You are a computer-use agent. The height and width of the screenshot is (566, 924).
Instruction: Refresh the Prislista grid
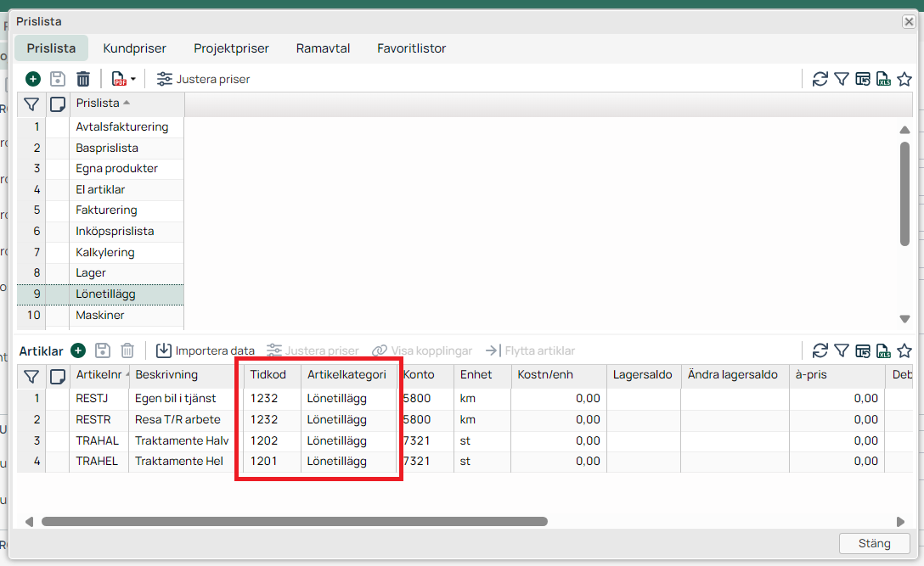tap(820, 79)
